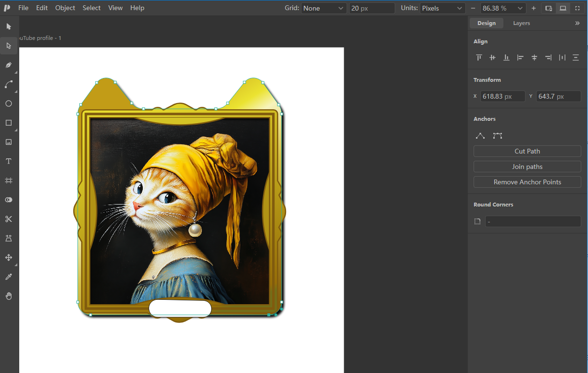The height and width of the screenshot is (373, 588).
Task: Select the Rectangle shape tool
Action: coord(9,123)
